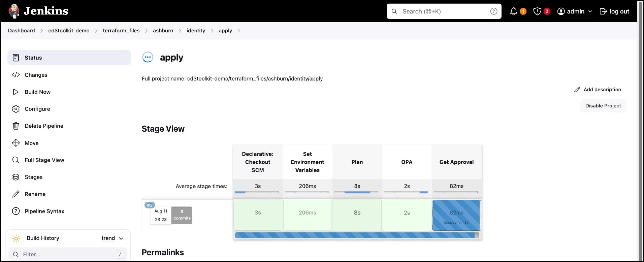Expand the admin user dropdown
This screenshot has height=262, width=644.
[590, 11]
